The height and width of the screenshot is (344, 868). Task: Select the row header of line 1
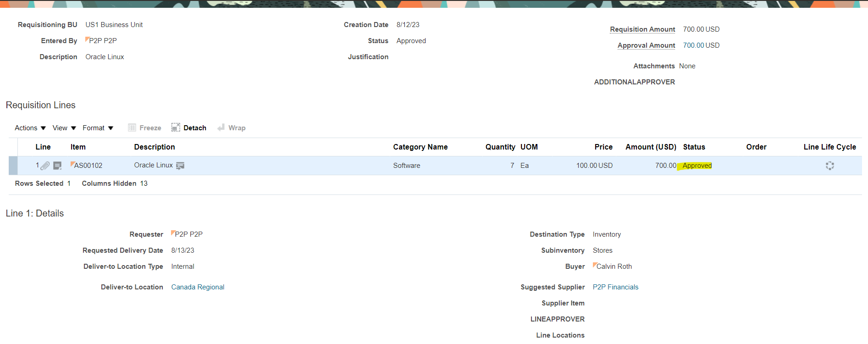pos(13,166)
